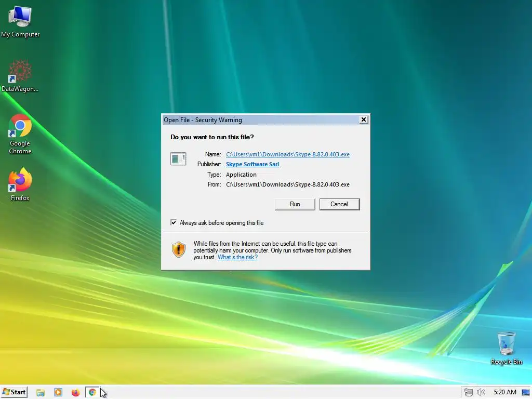
Task: Open file explorer from the taskbar
Action: coord(41,393)
